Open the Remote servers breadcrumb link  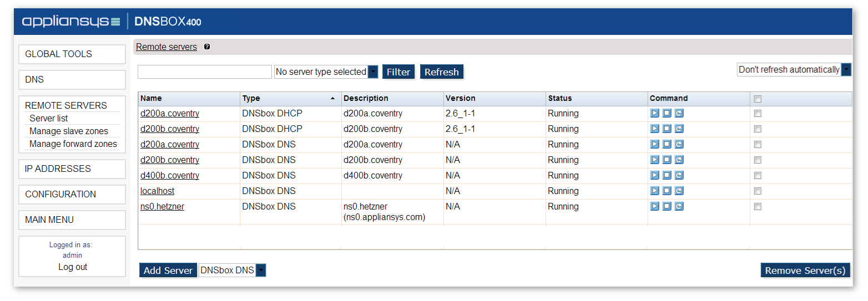(166, 47)
